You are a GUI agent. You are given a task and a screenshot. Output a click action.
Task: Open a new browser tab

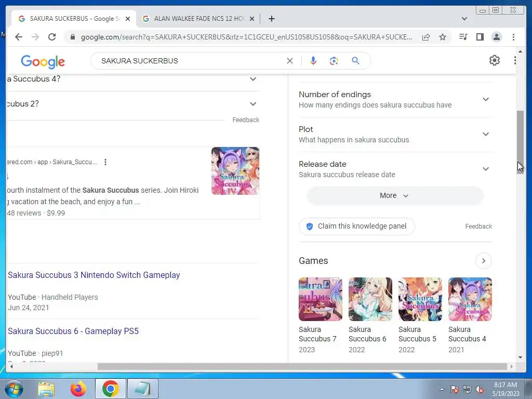[271, 19]
